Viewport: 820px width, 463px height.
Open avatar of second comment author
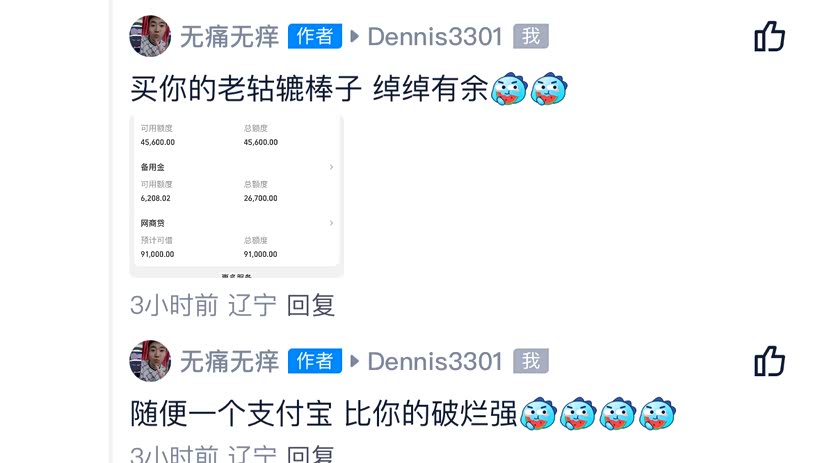(150, 361)
